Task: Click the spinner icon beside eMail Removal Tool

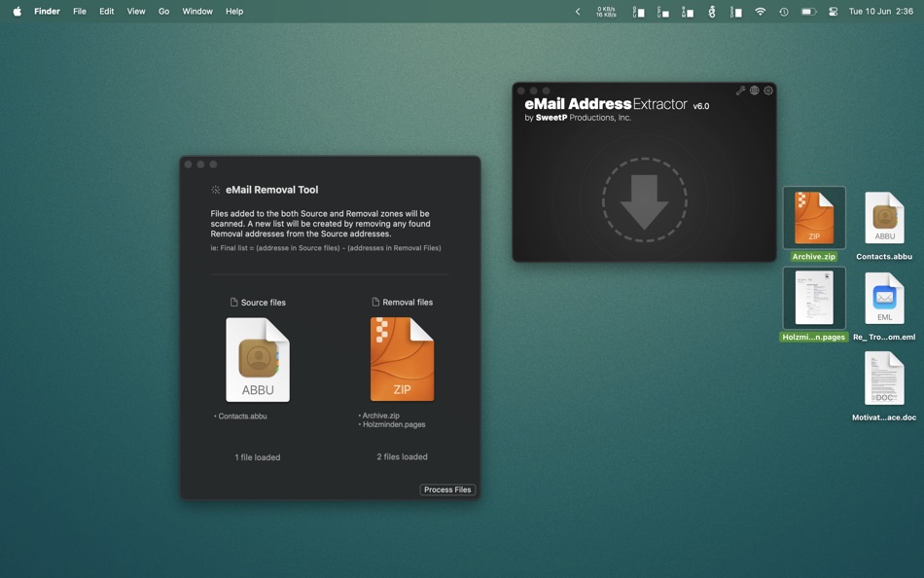Action: tap(216, 190)
